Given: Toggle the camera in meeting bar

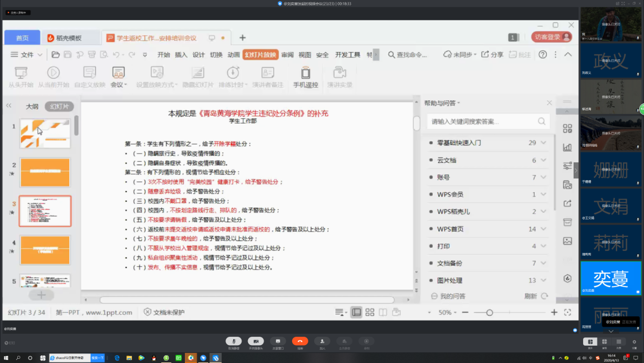Looking at the screenshot, I should coord(256,341).
